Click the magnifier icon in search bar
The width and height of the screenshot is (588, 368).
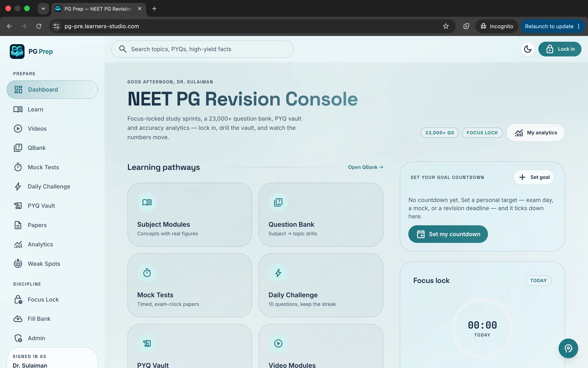[x=123, y=49]
